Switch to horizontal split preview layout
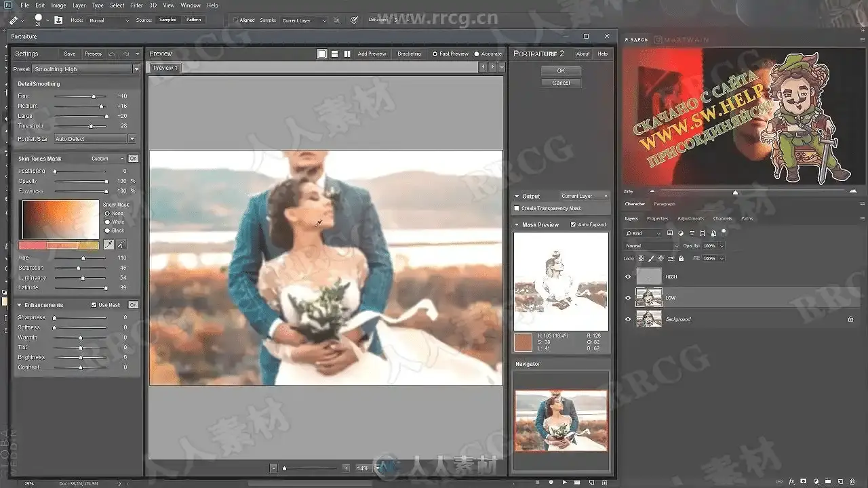Screen dimensions: 868x488 point(334,54)
